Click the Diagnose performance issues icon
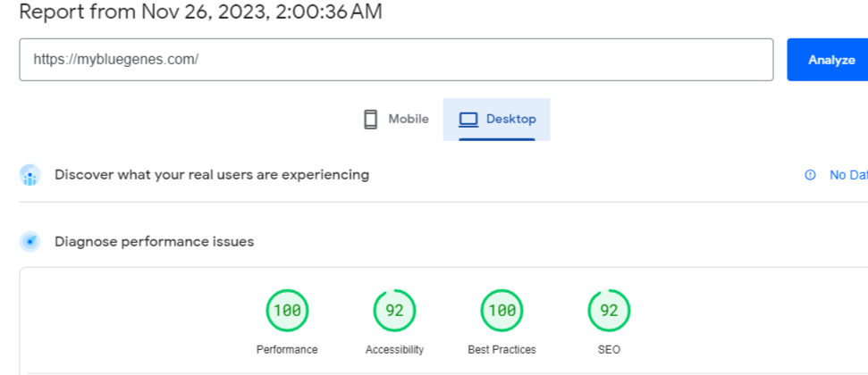868x375 pixels. (30, 241)
